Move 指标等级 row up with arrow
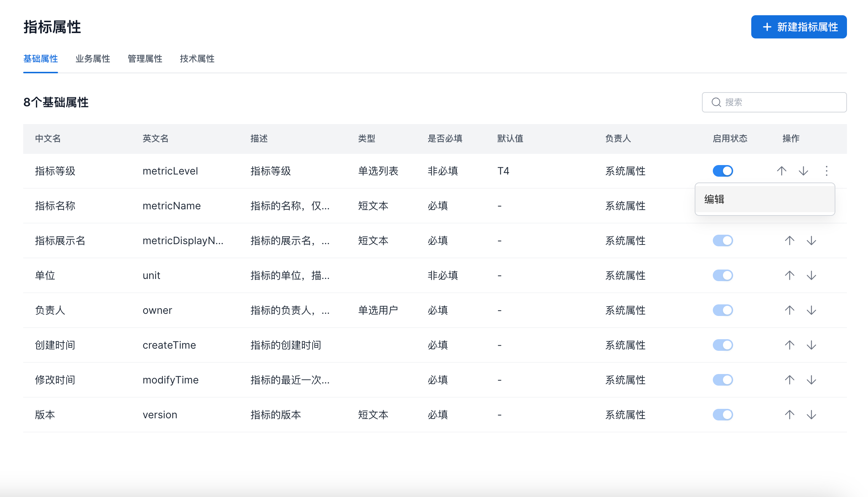Viewport: 868px width, 497px height. 781,171
